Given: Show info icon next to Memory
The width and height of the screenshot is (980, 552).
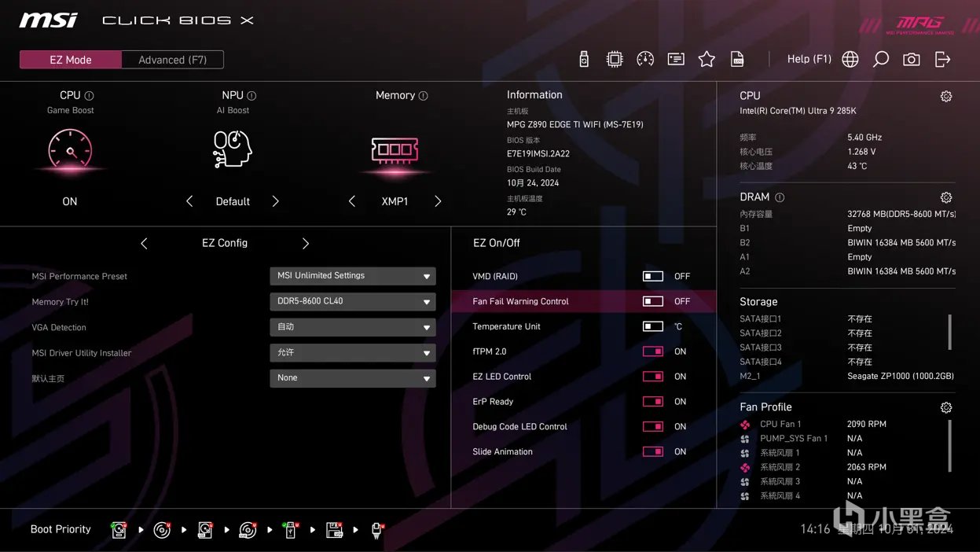Looking at the screenshot, I should pos(424,95).
